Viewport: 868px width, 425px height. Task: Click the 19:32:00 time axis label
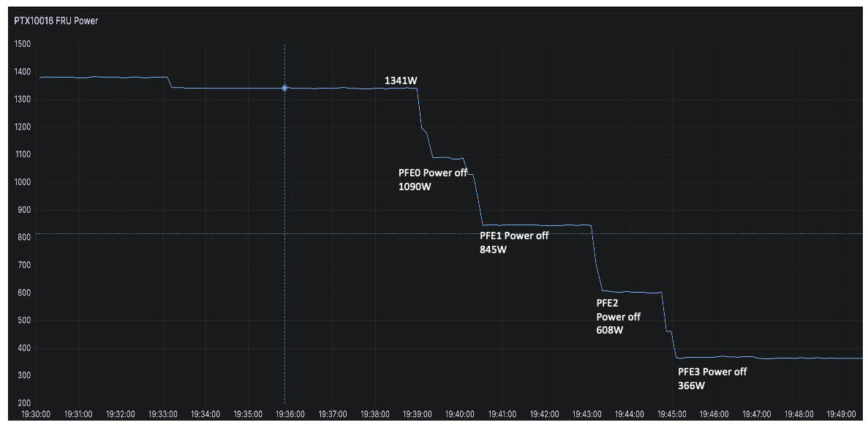pyautogui.click(x=121, y=414)
